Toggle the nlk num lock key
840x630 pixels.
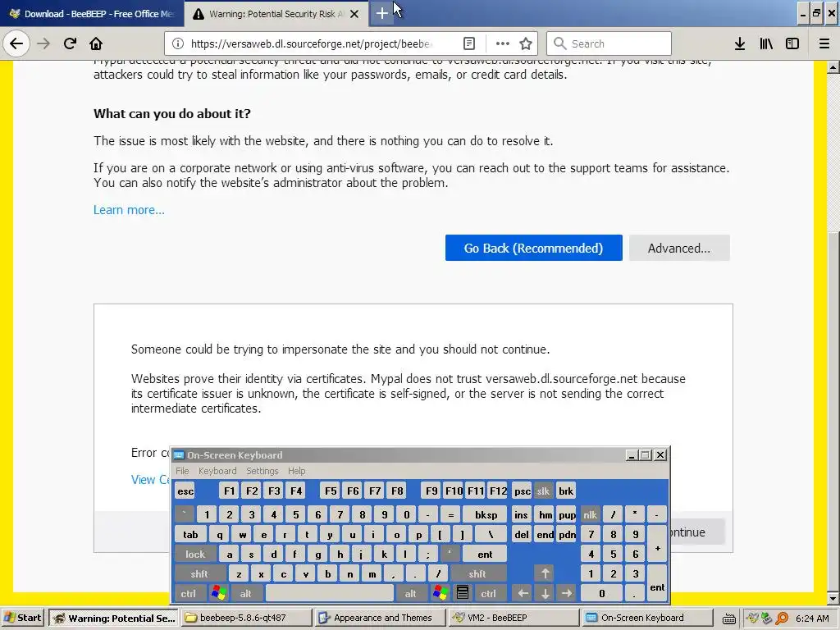591,515
